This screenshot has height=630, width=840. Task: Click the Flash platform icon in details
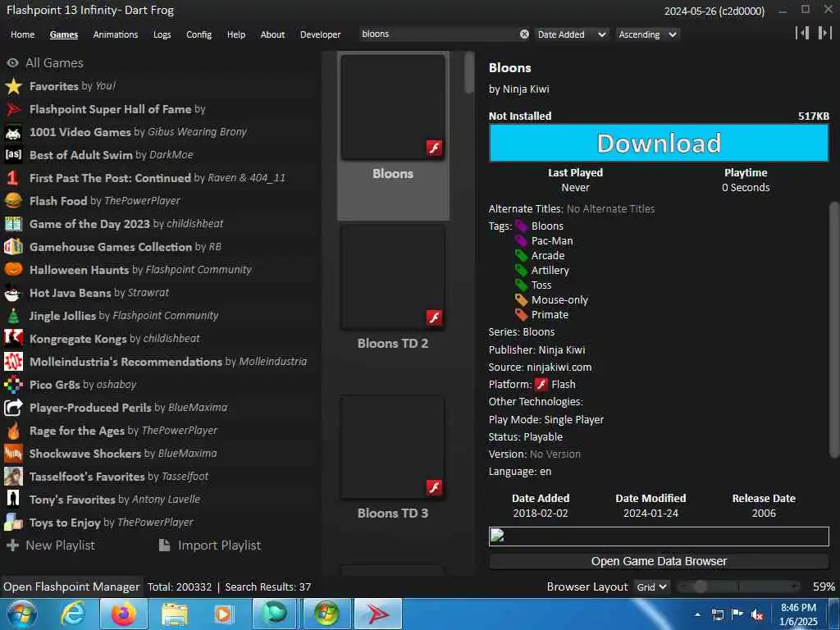click(x=541, y=384)
